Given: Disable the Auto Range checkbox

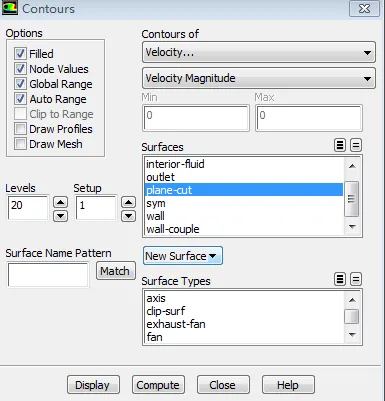Looking at the screenshot, I should (20, 99).
